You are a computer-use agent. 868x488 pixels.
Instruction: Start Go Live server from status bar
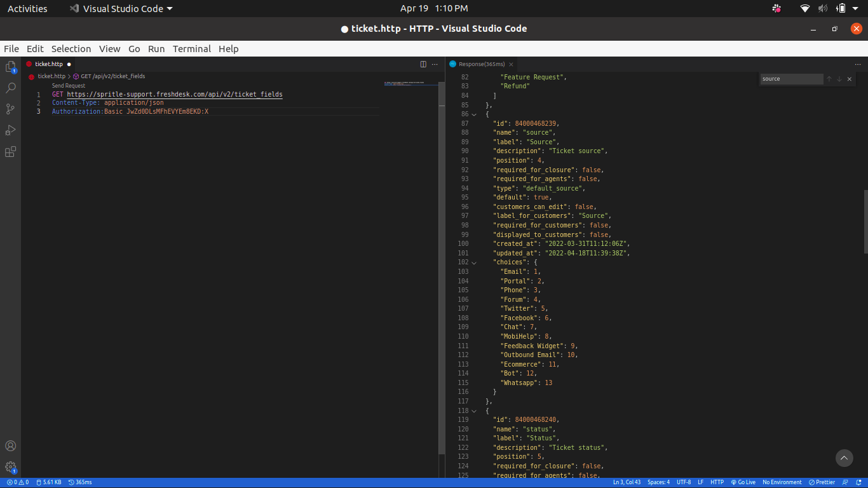point(743,482)
